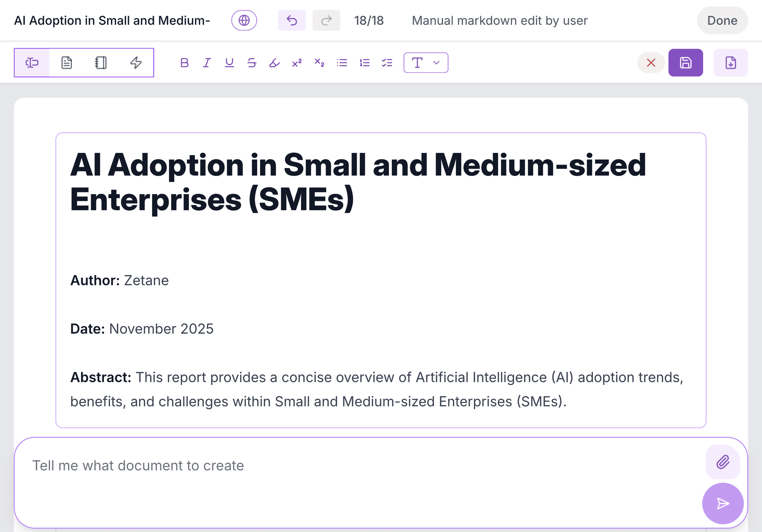Attach a file with the paperclip icon
The width and height of the screenshot is (762, 532).
tap(722, 462)
